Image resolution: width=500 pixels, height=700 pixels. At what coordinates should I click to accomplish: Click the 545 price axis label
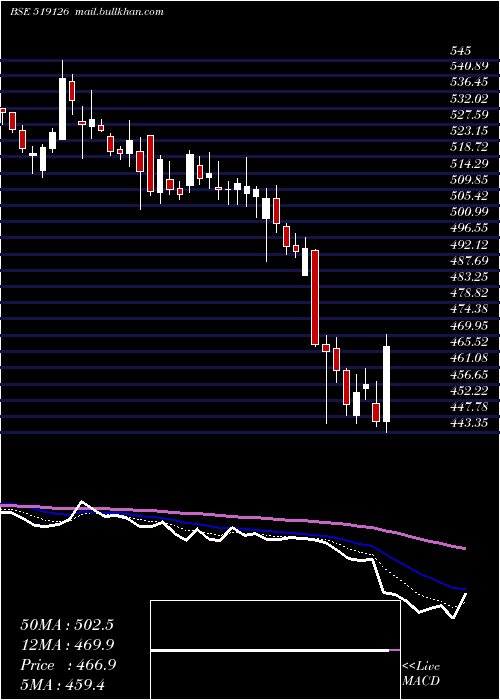tap(460, 50)
